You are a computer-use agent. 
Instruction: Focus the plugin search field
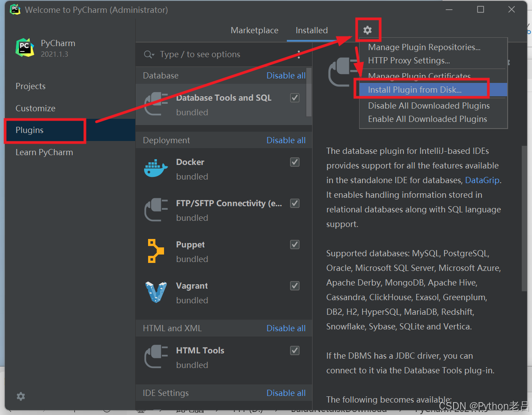(224, 55)
